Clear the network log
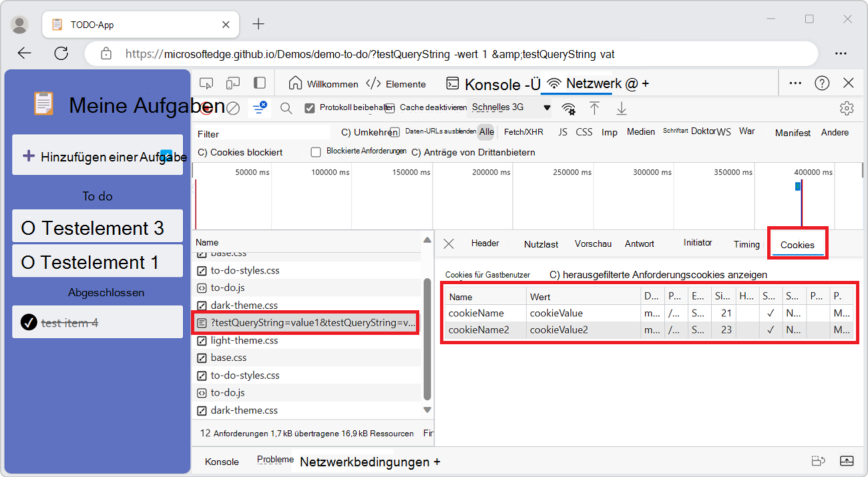This screenshot has width=868, height=477. [233, 108]
